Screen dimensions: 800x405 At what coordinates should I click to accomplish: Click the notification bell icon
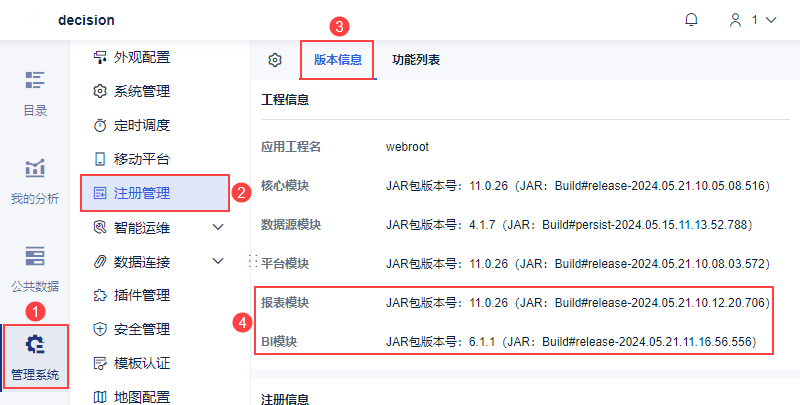pos(691,20)
